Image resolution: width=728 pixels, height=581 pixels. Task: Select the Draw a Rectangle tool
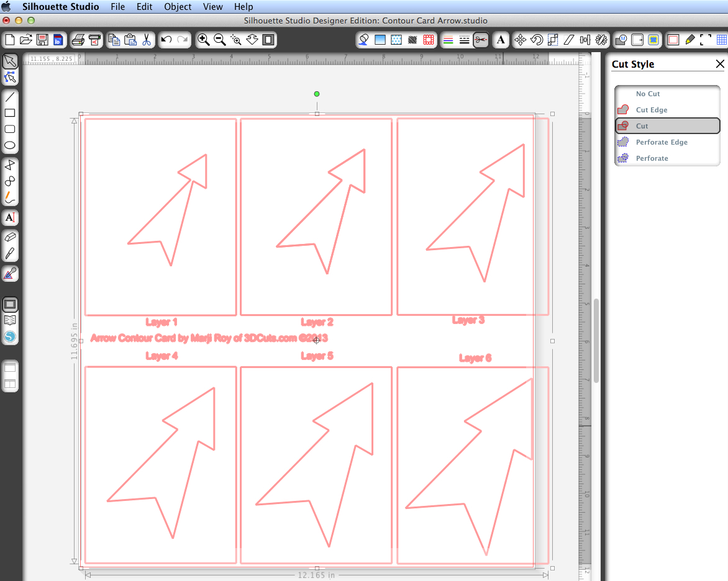coord(10,113)
